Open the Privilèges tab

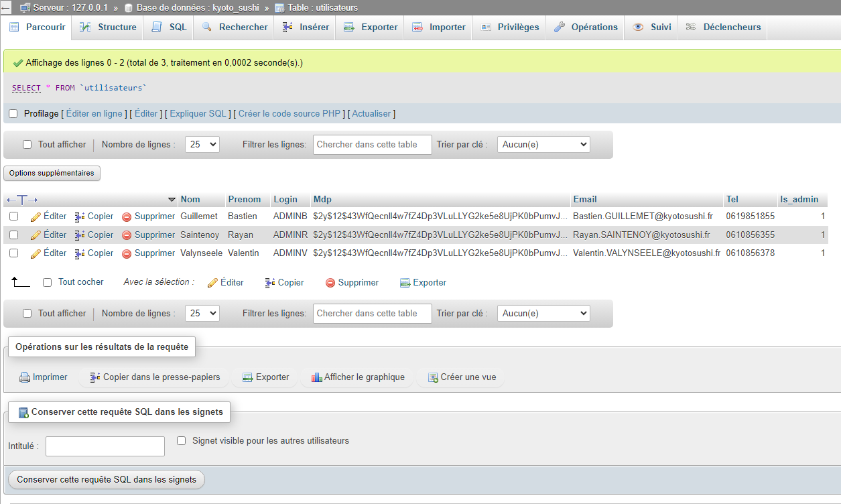point(509,27)
